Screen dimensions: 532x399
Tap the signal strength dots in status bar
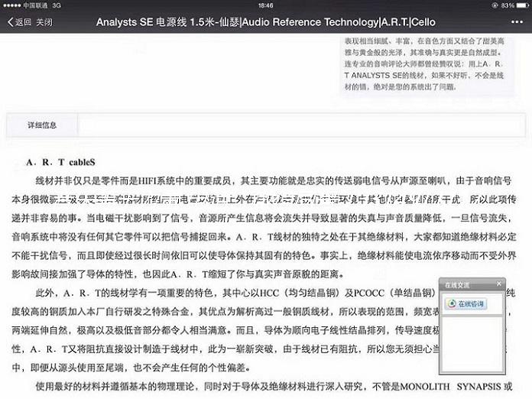(12, 5)
